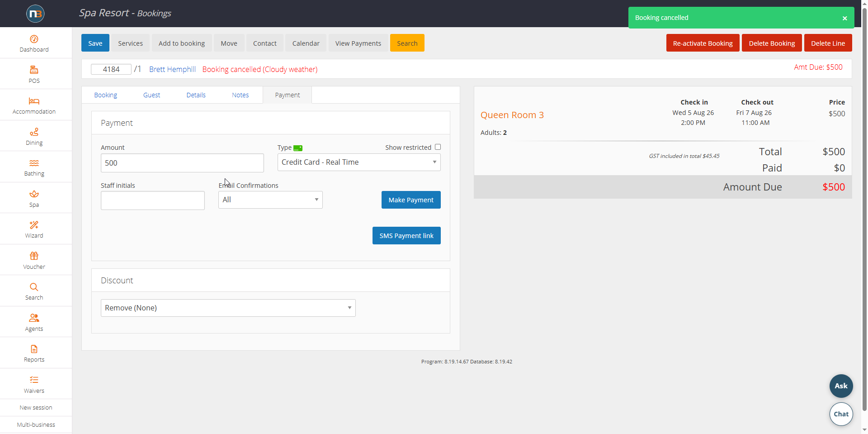This screenshot has width=868, height=434.
Task: Open the Bathing waves icon
Action: (x=34, y=163)
